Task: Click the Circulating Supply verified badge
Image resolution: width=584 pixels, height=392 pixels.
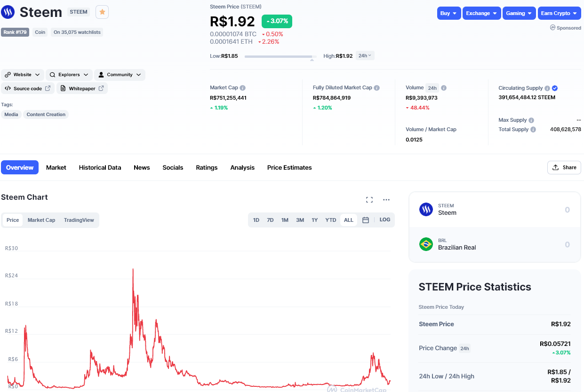Action: pos(555,88)
